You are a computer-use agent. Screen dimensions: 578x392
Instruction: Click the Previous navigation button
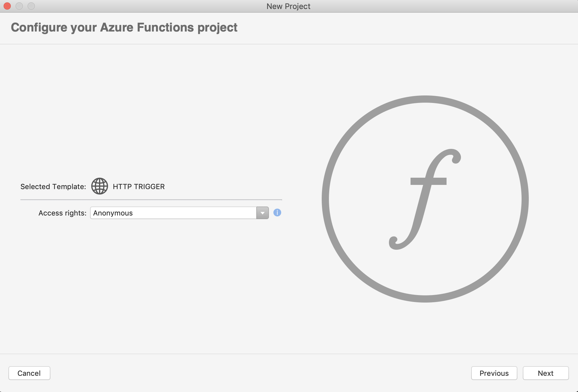(x=495, y=373)
